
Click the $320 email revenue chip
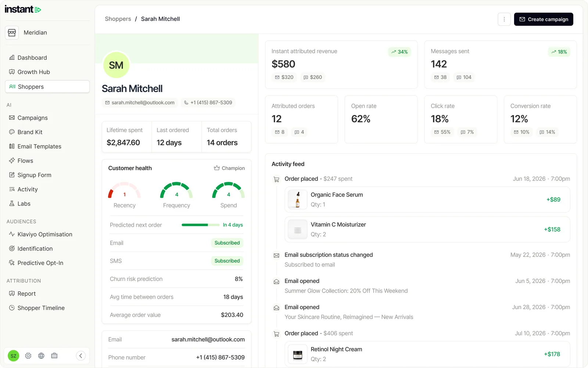284,77
